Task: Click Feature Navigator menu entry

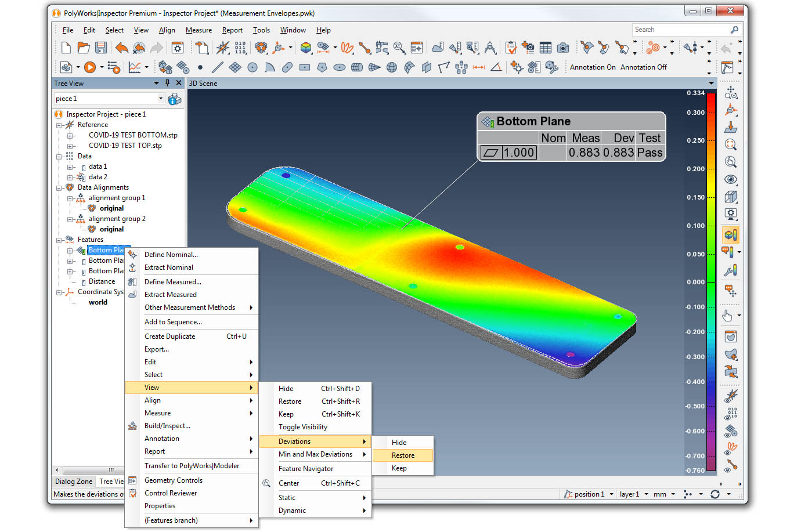Action: 315,469
